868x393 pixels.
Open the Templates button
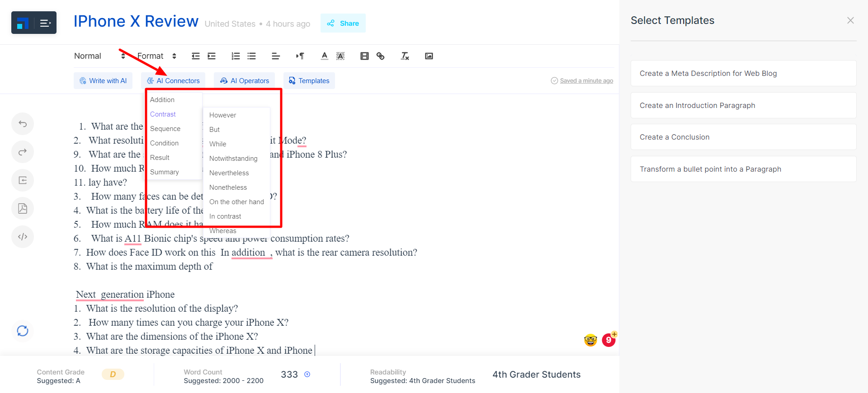tap(309, 80)
